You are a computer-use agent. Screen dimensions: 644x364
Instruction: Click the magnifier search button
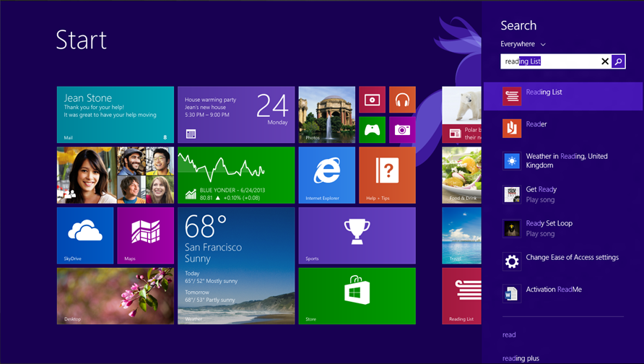(618, 62)
